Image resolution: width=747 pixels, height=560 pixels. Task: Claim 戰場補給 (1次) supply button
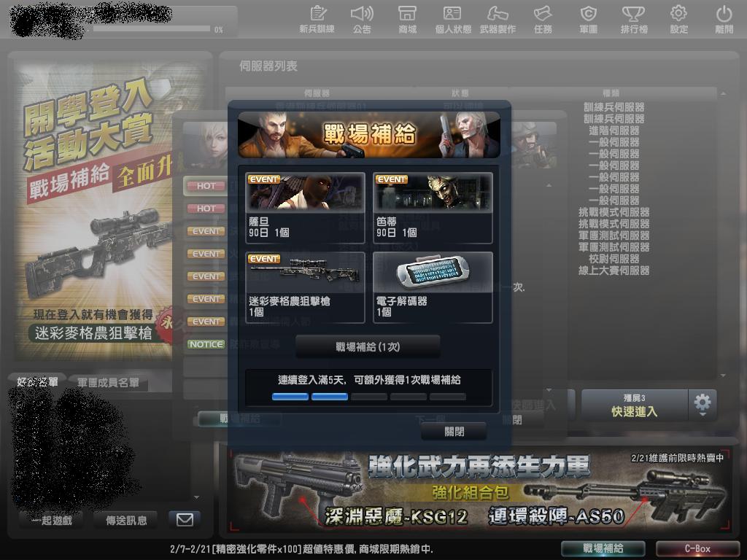(x=368, y=347)
